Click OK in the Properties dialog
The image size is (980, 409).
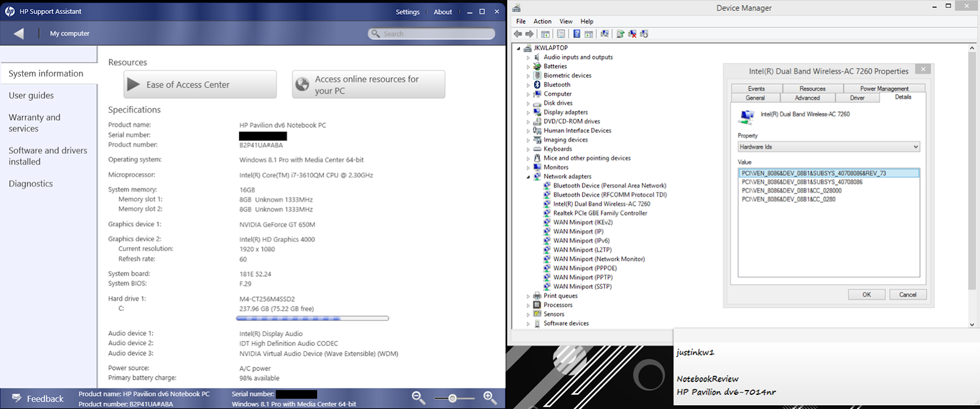pyautogui.click(x=867, y=294)
